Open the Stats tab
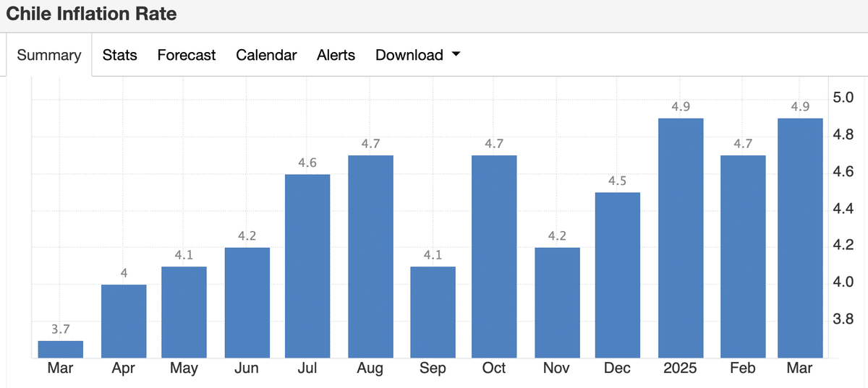This screenshot has height=388, width=868. click(120, 56)
